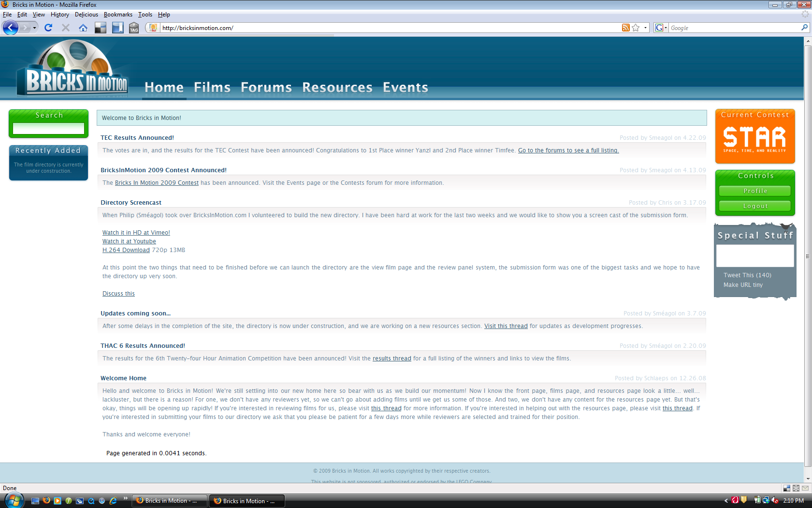Subscribe via the RSS feed icon
Image resolution: width=812 pixels, height=508 pixels.
click(626, 28)
